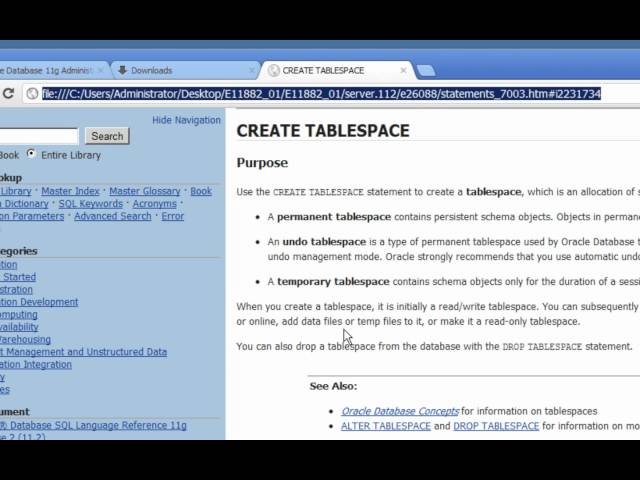This screenshot has height=480, width=640.
Task: Open a new browser tab
Action: click(426, 71)
